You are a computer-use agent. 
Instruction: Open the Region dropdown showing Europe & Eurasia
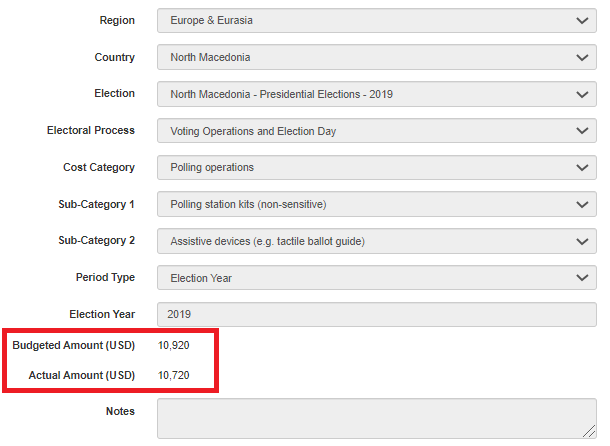coord(376,21)
